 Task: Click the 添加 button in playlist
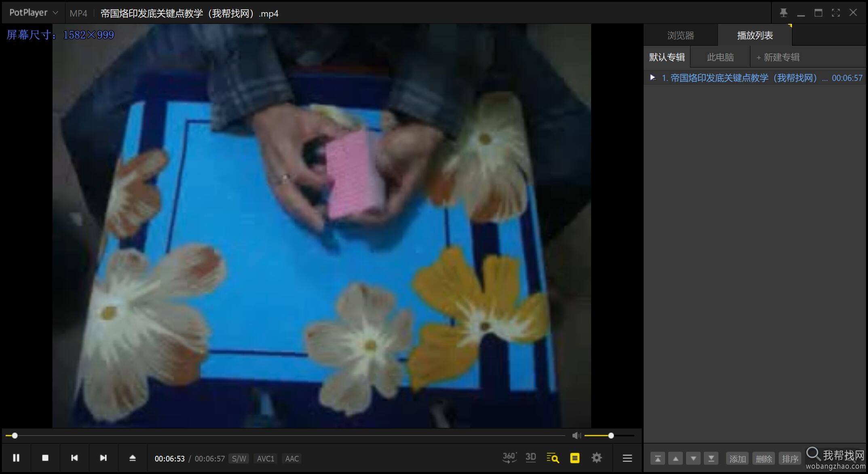pyautogui.click(x=737, y=459)
